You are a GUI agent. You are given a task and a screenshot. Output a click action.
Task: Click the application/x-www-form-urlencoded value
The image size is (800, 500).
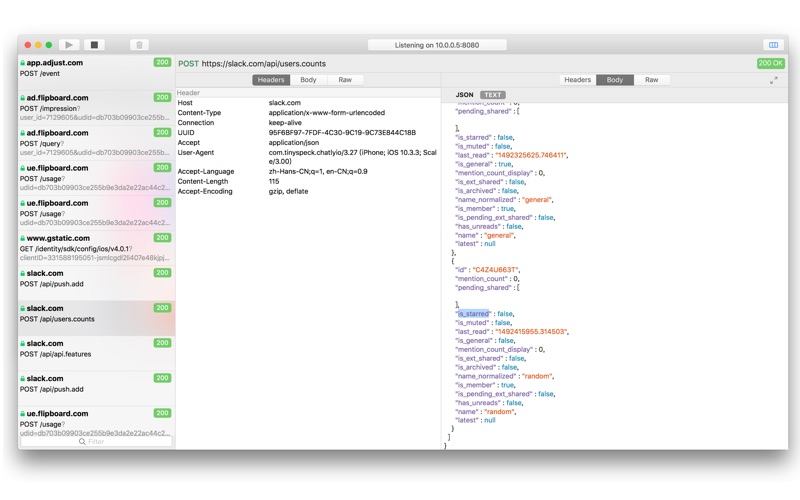pos(327,113)
